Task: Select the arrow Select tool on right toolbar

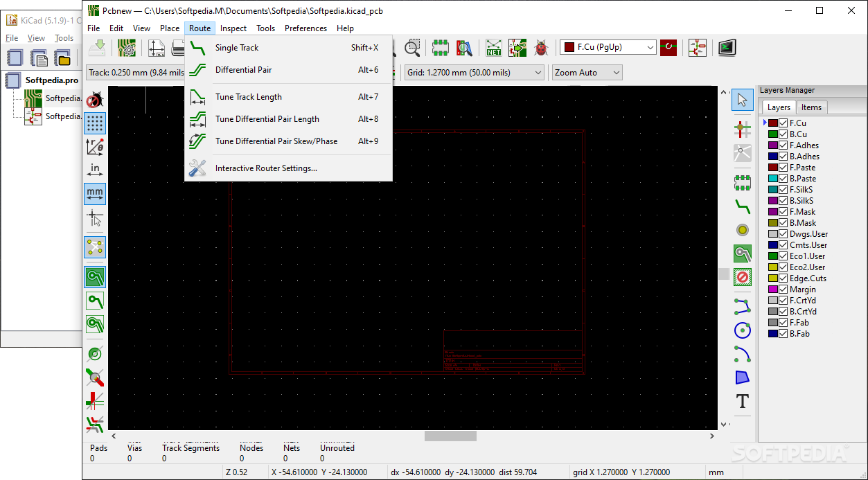Action: pyautogui.click(x=743, y=100)
